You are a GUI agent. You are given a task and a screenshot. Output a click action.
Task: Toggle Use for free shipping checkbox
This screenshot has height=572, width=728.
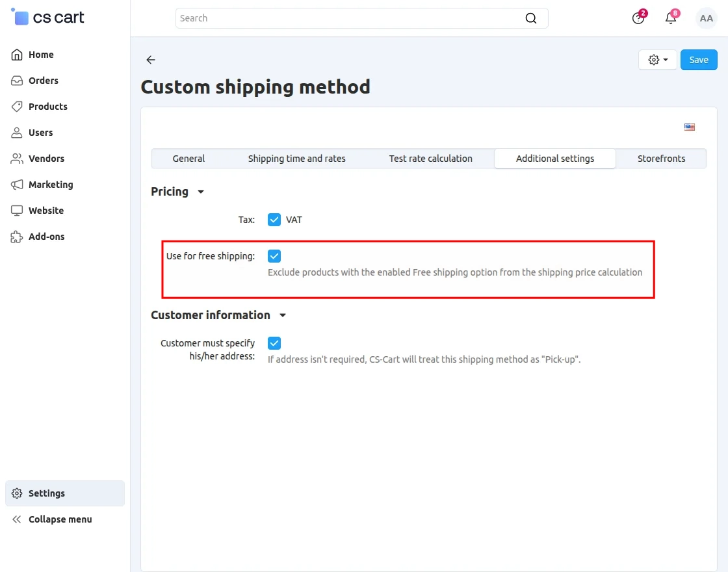point(274,256)
